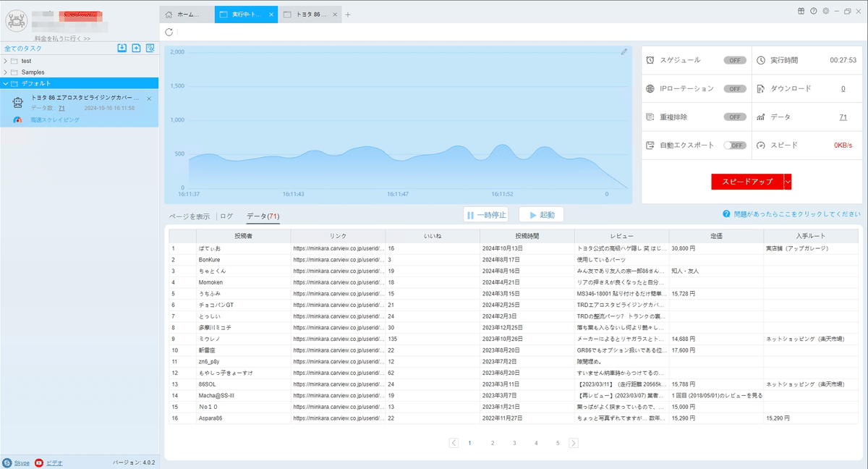Select the ログ tab
This screenshot has width=868, height=469.
click(227, 216)
